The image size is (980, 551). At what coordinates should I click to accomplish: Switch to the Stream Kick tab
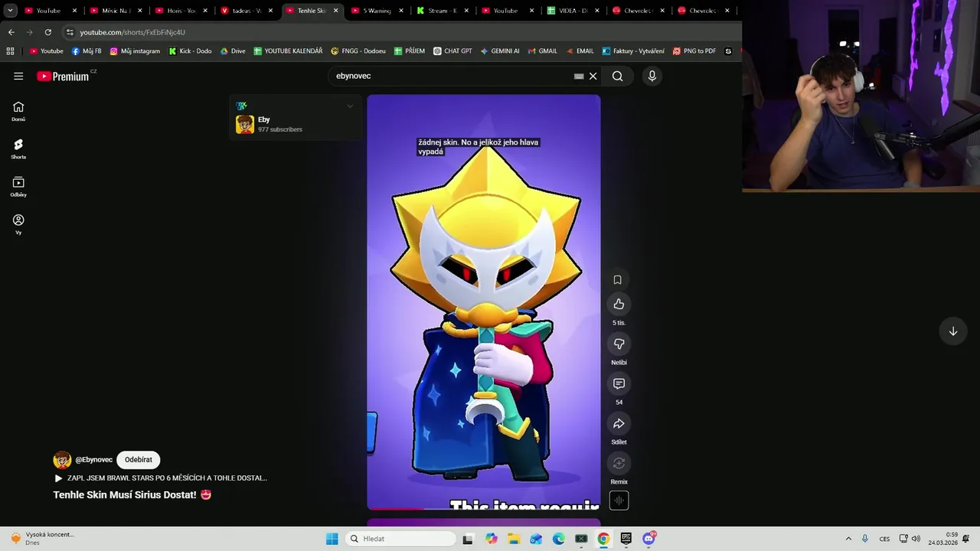pos(443,11)
